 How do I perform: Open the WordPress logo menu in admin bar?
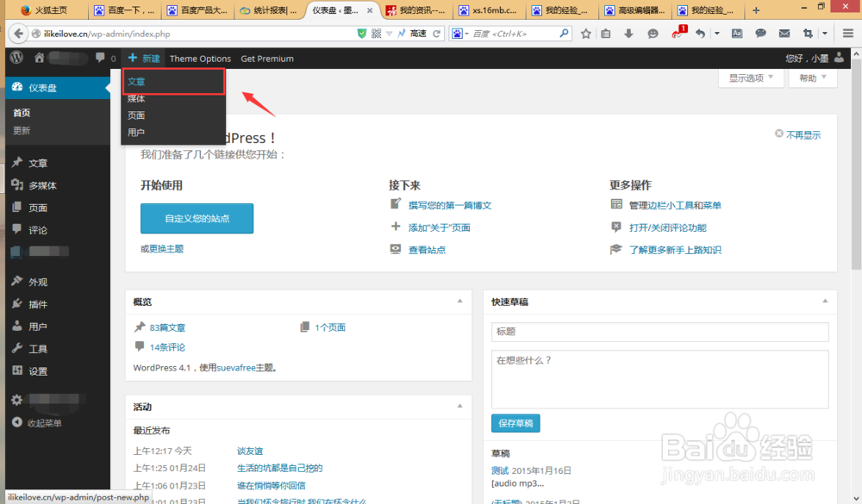click(x=15, y=58)
